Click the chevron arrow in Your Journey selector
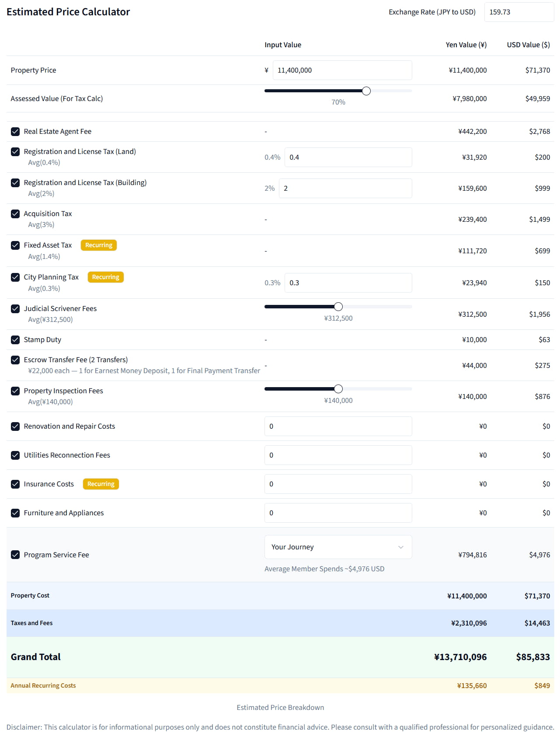 [x=400, y=547]
